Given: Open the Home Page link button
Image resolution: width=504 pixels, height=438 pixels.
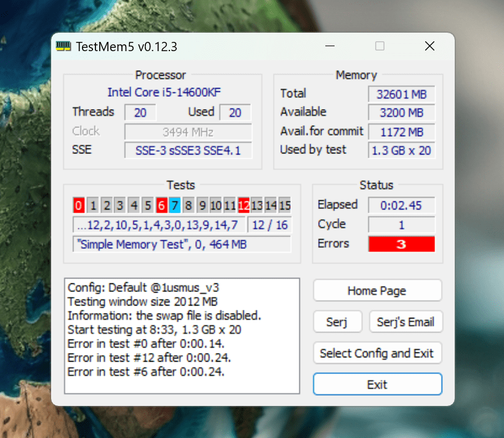Looking at the screenshot, I should [377, 291].
